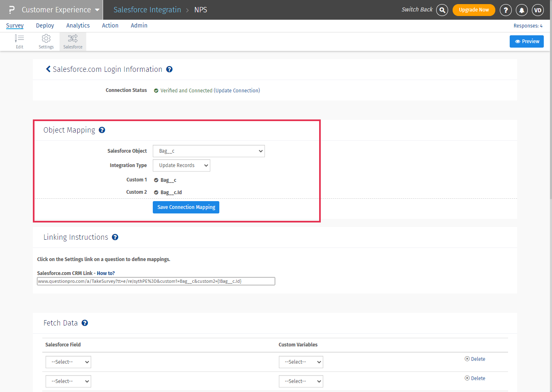
Task: Select the Settings icon in the toolbar
Action: (46, 41)
